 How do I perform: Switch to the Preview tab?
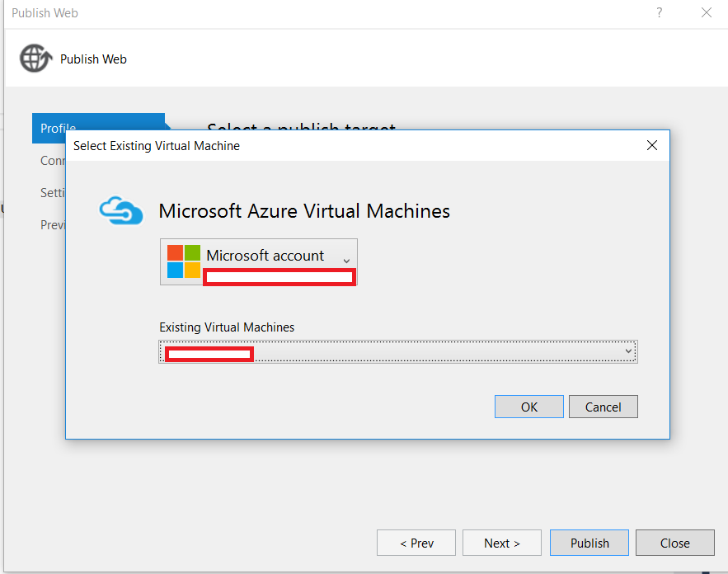(52, 225)
